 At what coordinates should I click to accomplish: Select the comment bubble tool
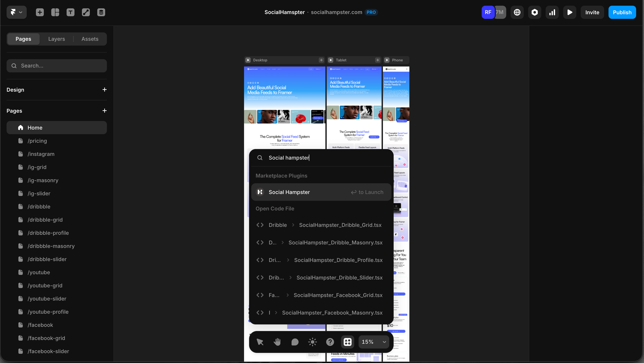[x=295, y=342]
